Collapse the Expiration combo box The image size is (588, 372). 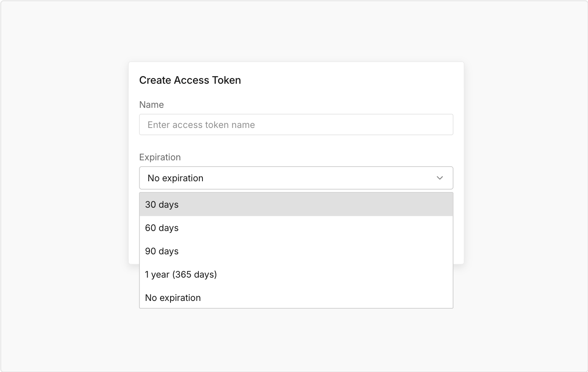[296, 178]
